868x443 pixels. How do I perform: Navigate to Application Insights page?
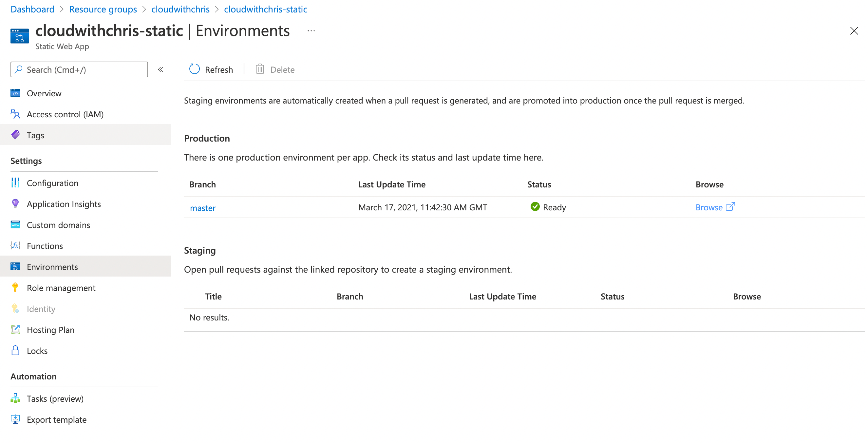(64, 203)
